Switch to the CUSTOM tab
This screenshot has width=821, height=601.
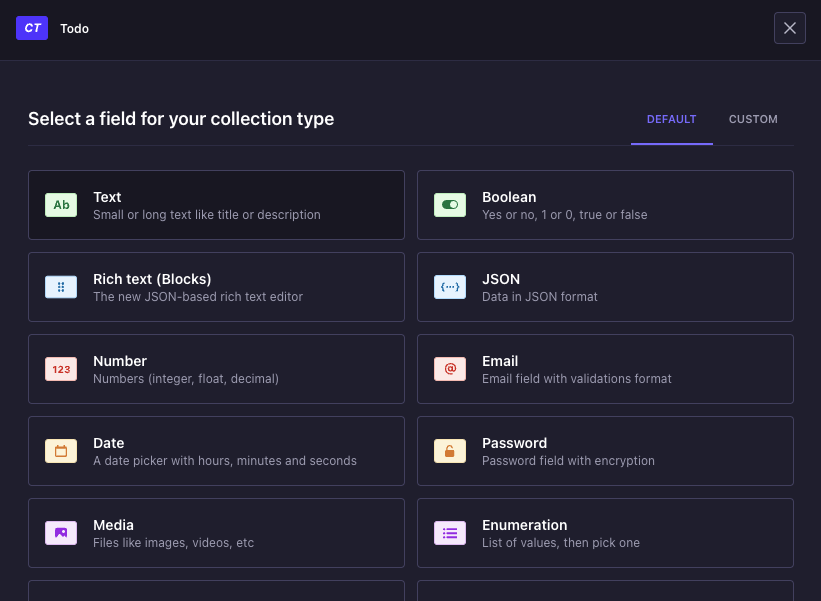(753, 119)
